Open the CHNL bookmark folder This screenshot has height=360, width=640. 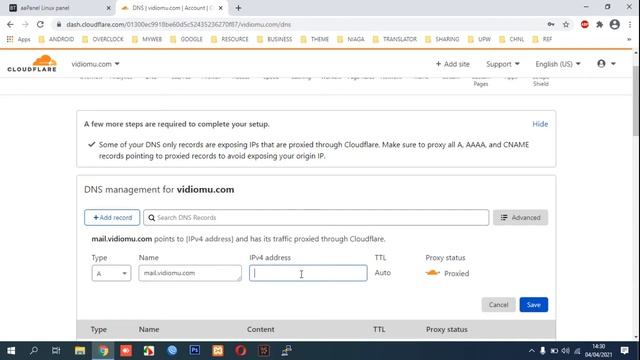pyautogui.click(x=511, y=39)
